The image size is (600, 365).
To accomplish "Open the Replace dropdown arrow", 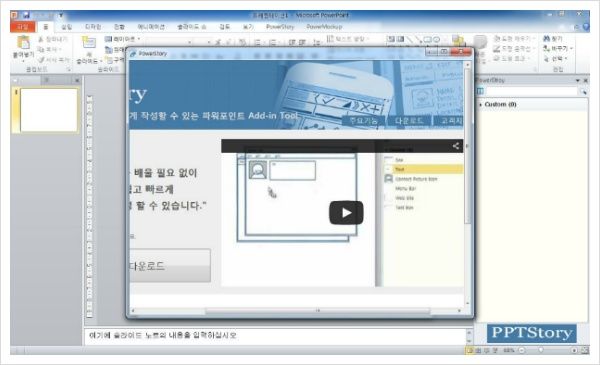I will click(571, 49).
